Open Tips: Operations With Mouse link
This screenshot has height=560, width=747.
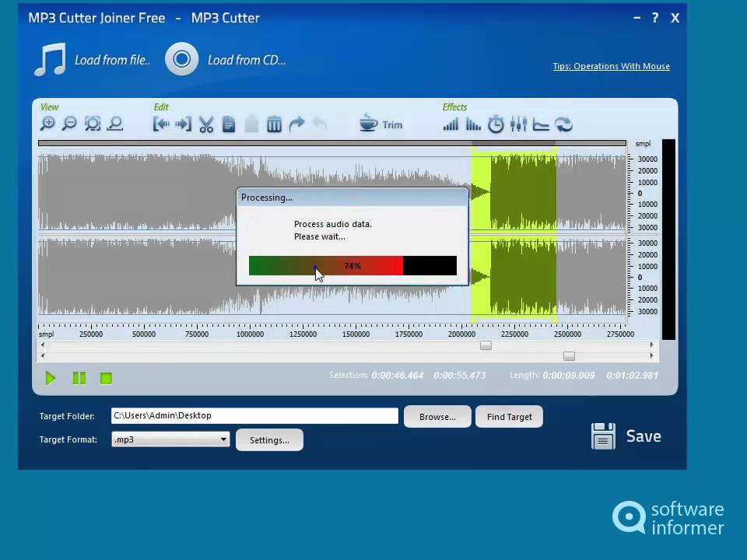[612, 66]
